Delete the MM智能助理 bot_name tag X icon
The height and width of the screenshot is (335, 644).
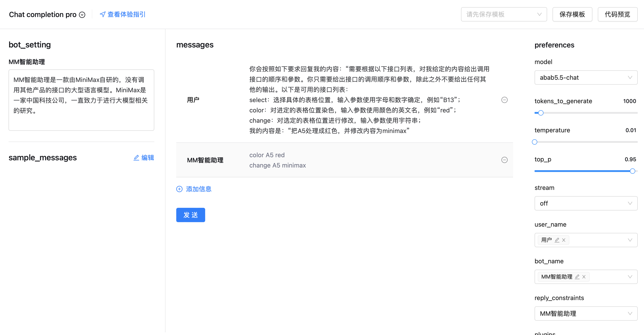tap(584, 277)
